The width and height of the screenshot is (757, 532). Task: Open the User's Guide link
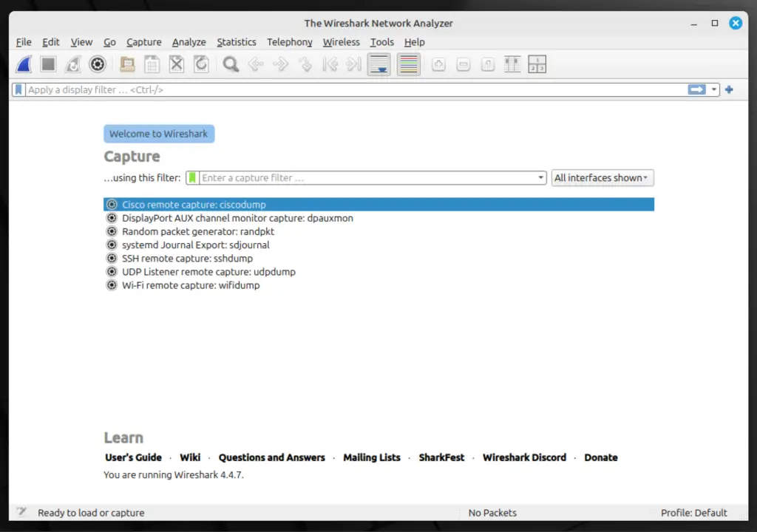click(133, 457)
